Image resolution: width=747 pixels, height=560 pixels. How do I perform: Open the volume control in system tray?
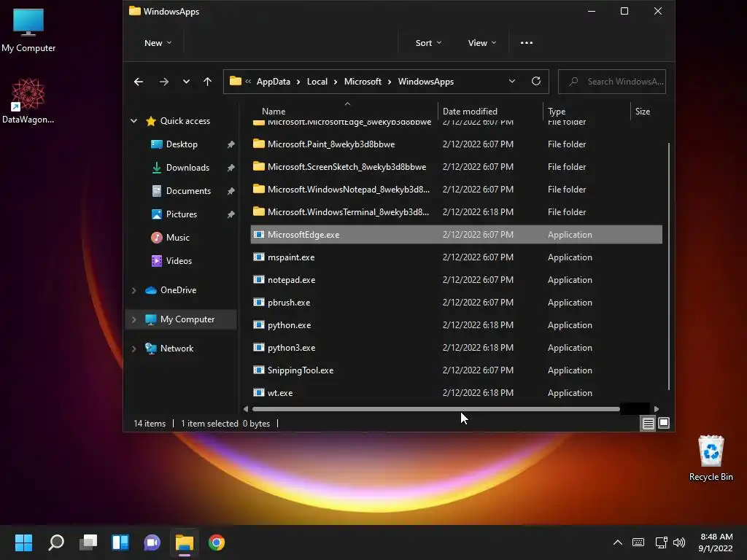click(679, 542)
